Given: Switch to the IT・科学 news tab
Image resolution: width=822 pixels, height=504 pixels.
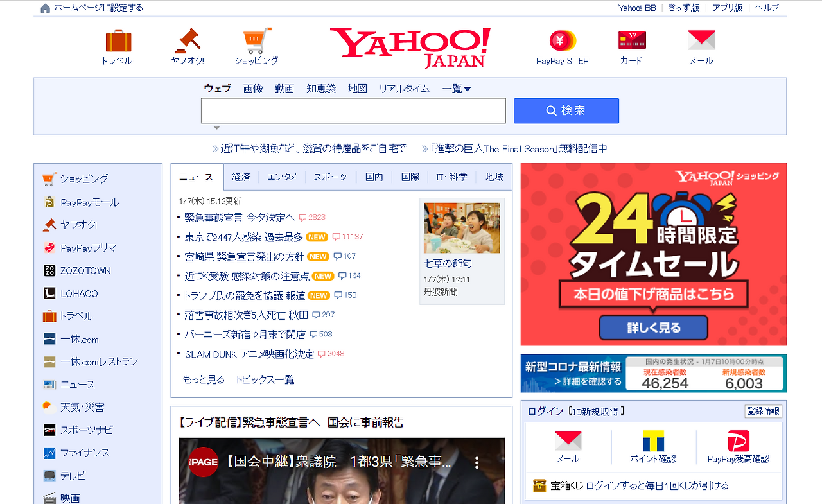Looking at the screenshot, I should [x=452, y=177].
